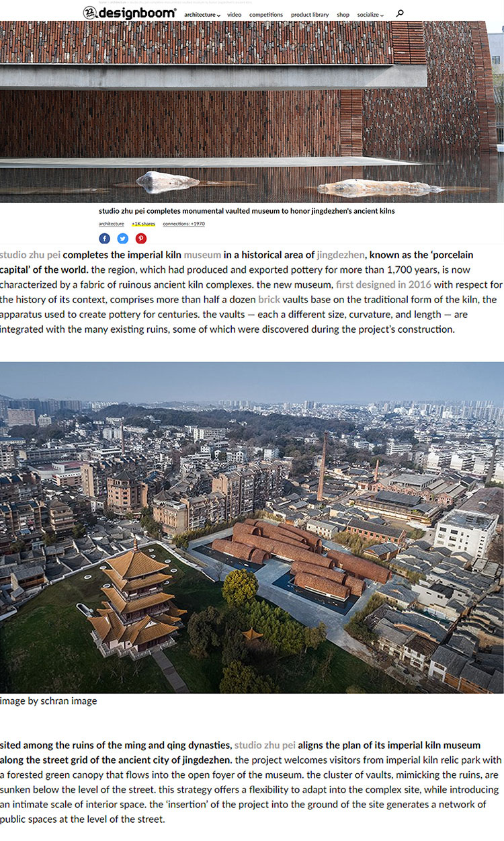The width and height of the screenshot is (504, 841).
Task: Click the connections: +1970 link
Action: pyautogui.click(x=183, y=224)
